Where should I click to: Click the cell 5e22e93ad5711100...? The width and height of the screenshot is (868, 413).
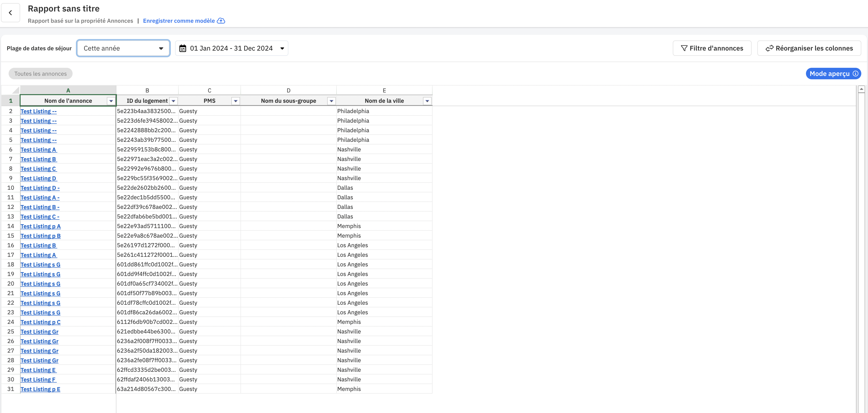click(147, 226)
